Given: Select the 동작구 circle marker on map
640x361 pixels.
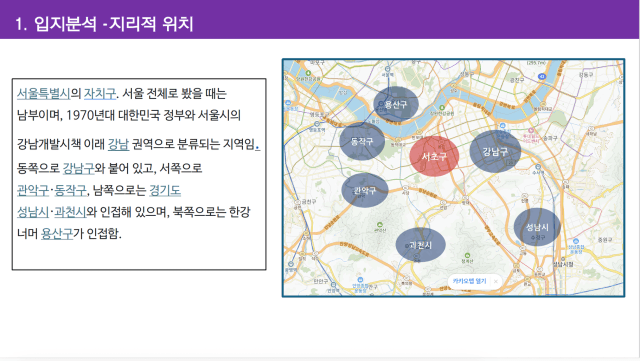Looking at the screenshot, I should click(x=362, y=141).
